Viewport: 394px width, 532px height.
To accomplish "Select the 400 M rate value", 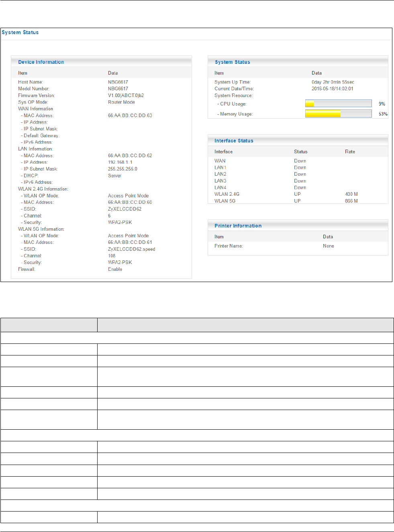I will click(x=351, y=194).
